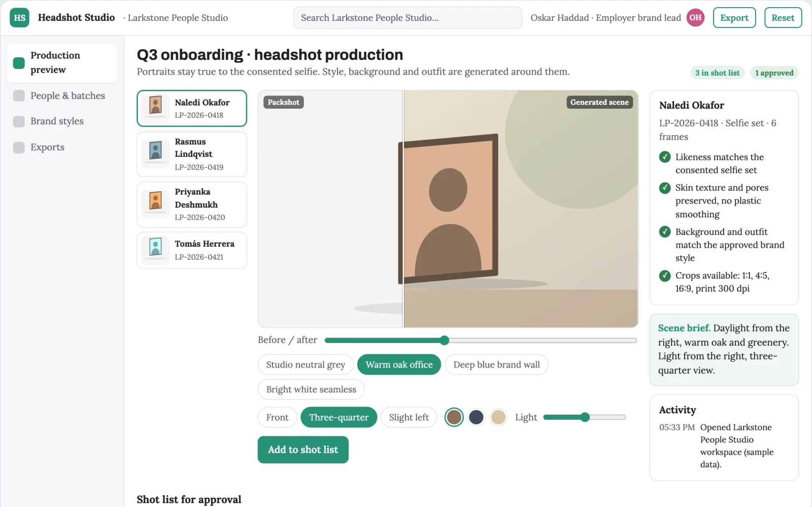Image resolution: width=812 pixels, height=507 pixels.
Task: Go to Brand styles section
Action: pyautogui.click(x=62, y=121)
